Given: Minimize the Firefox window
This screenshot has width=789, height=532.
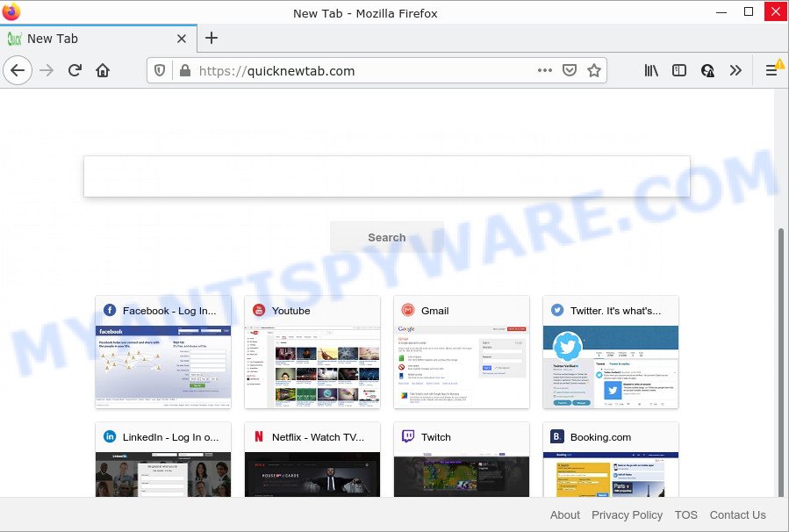Looking at the screenshot, I should pyautogui.click(x=721, y=12).
